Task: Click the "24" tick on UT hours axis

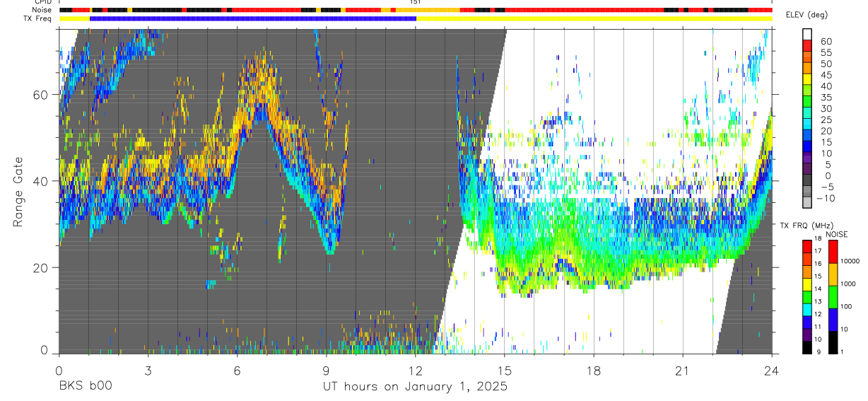Action: 772,370
